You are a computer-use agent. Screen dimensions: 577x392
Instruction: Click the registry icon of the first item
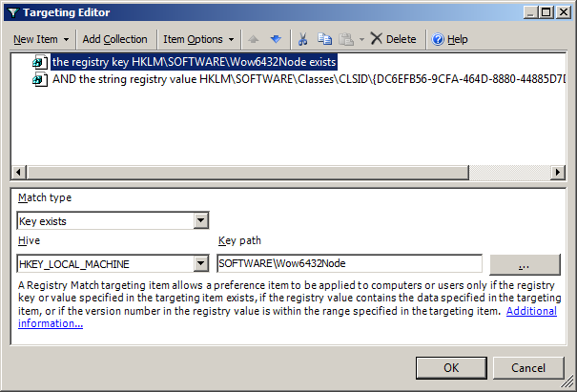tap(39, 62)
